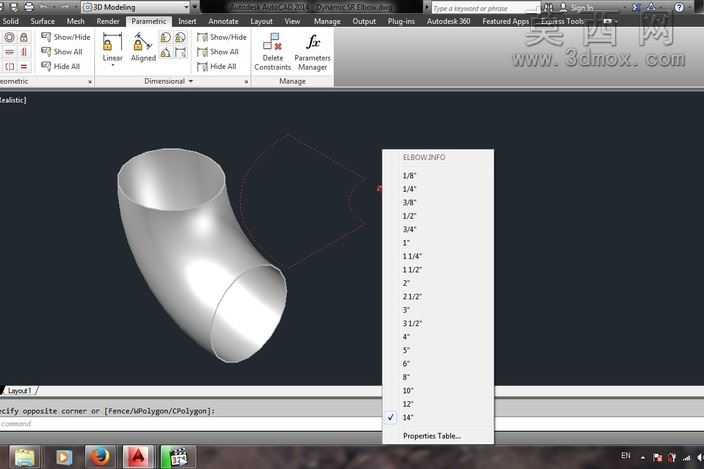Click the Angular dimensional constraint icon
This screenshot has width=704, height=469.
click(166, 53)
